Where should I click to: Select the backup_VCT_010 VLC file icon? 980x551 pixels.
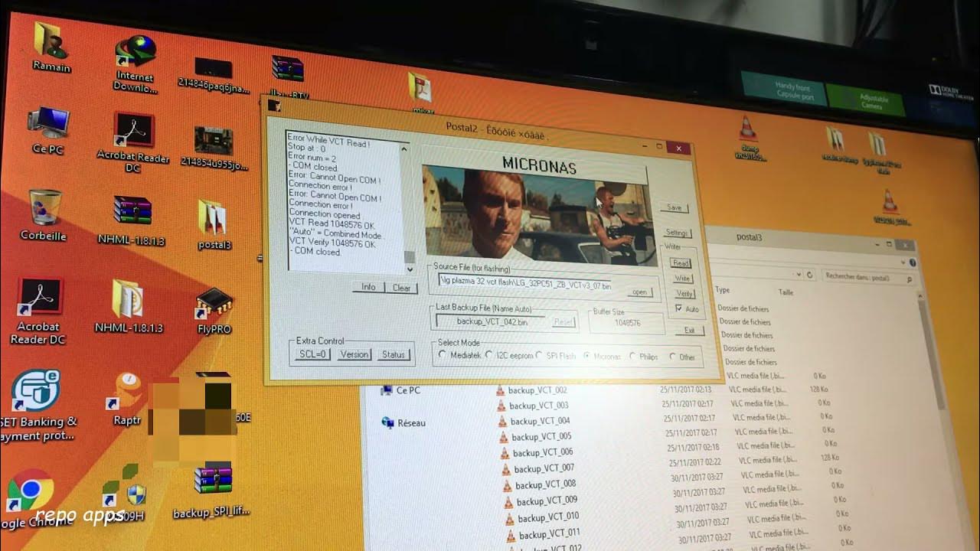tap(510, 517)
